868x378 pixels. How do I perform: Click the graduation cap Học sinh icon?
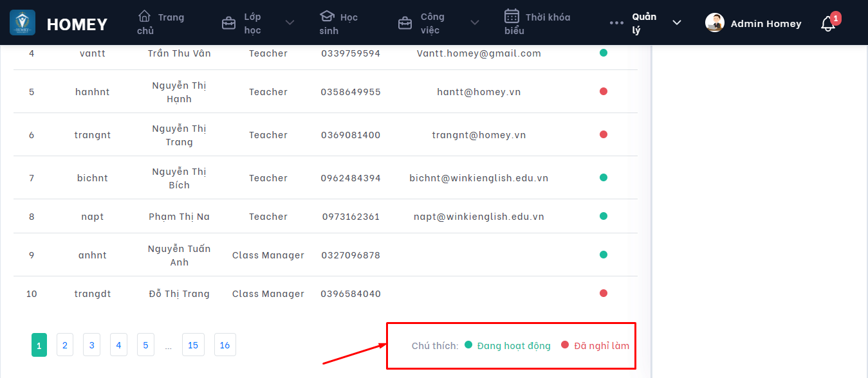click(328, 16)
